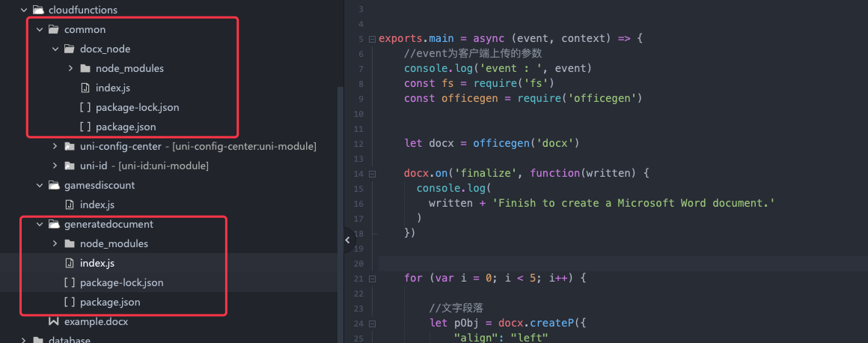Select the docx_node folder name
The height and width of the screenshot is (343, 868).
point(106,49)
